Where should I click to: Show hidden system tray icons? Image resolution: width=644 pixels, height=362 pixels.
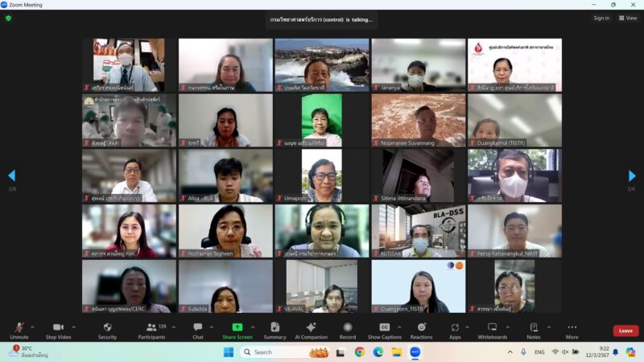[510, 352]
